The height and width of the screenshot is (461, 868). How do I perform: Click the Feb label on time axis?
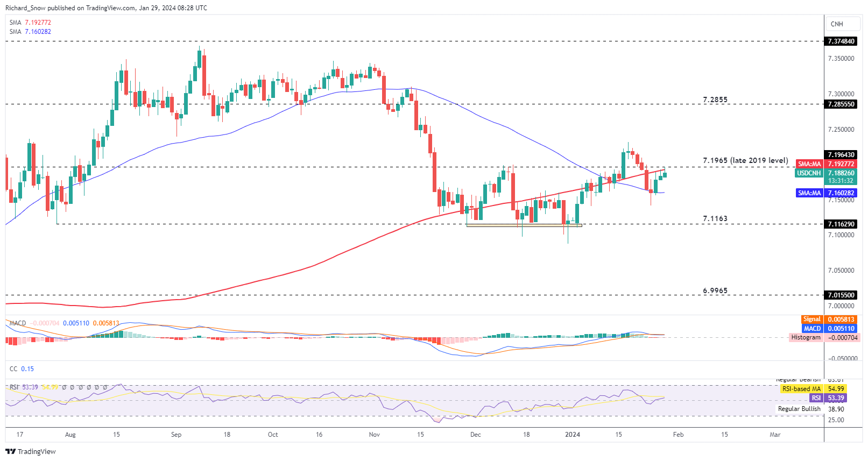pos(678,435)
